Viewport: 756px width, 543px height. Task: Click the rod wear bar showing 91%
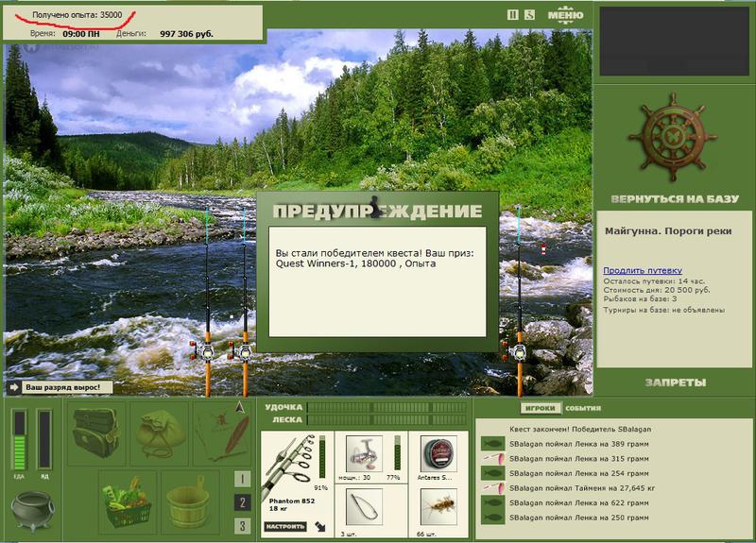coord(322,457)
